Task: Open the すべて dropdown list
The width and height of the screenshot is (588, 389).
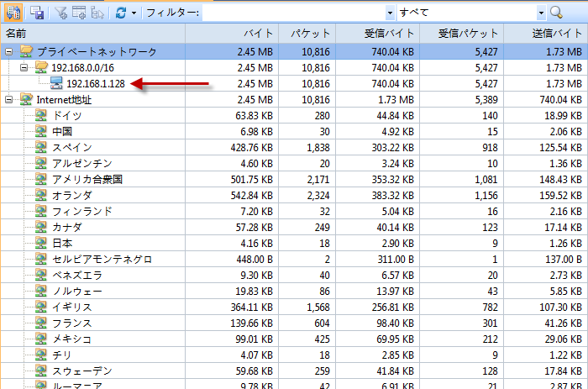Action: point(541,13)
